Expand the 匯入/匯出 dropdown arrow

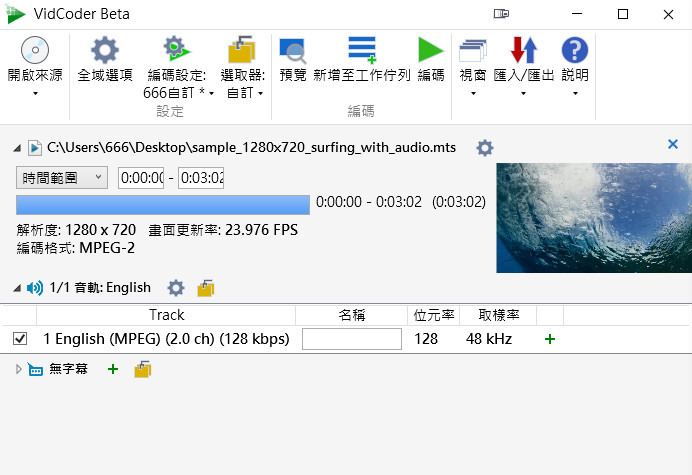[523, 94]
